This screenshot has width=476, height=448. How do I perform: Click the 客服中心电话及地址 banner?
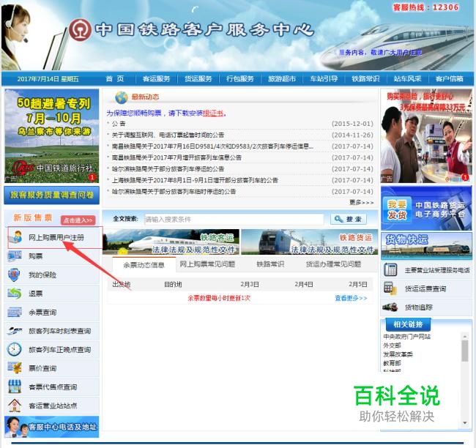[x=51, y=427]
